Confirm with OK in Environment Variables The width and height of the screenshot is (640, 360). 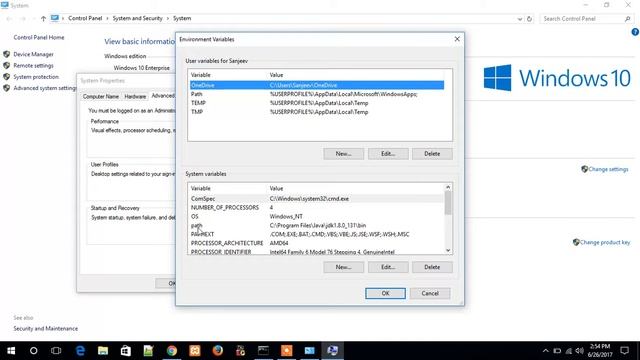385,293
